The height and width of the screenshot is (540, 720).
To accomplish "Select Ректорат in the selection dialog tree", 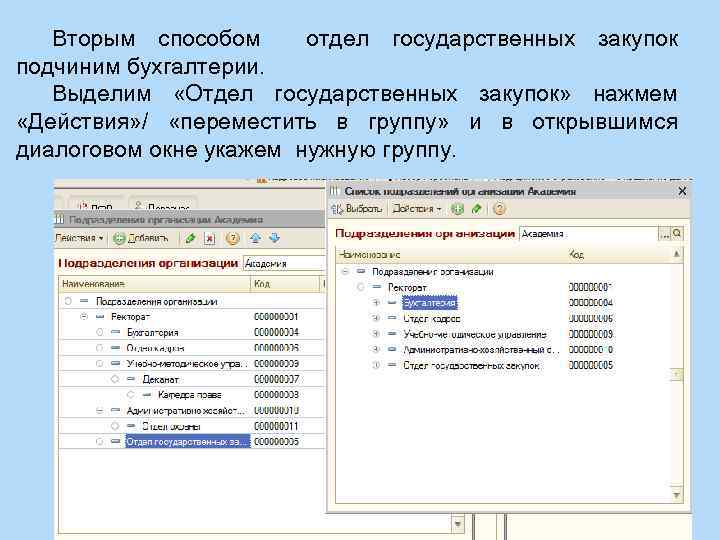I will (x=407, y=287).
